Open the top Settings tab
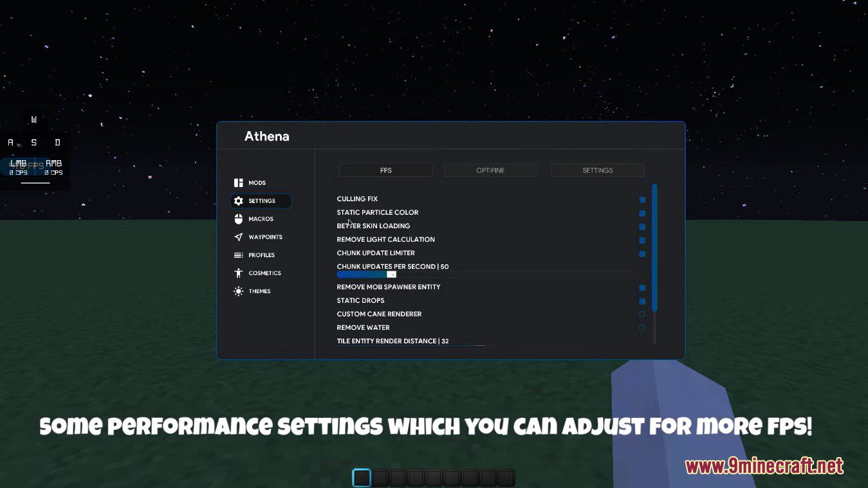This screenshot has width=868, height=488. tap(598, 170)
